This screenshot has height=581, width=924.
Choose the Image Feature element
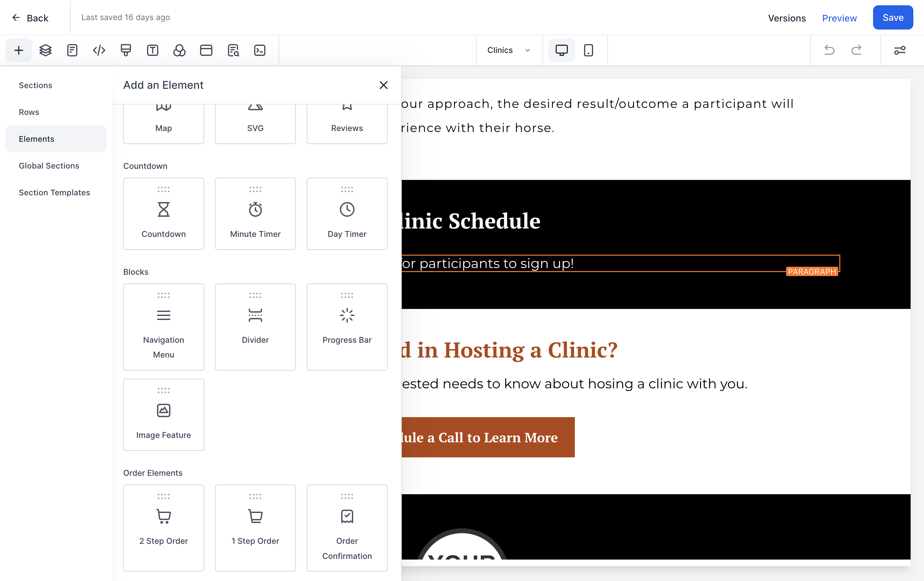pos(163,415)
